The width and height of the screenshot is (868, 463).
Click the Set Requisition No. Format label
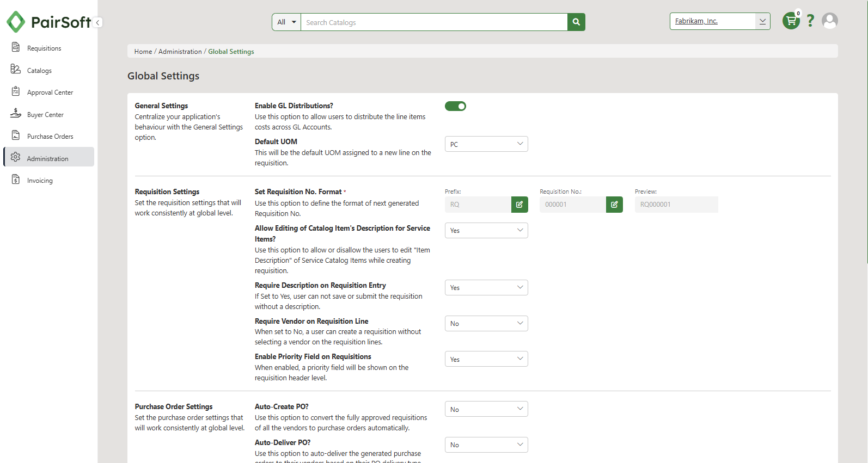298,192
